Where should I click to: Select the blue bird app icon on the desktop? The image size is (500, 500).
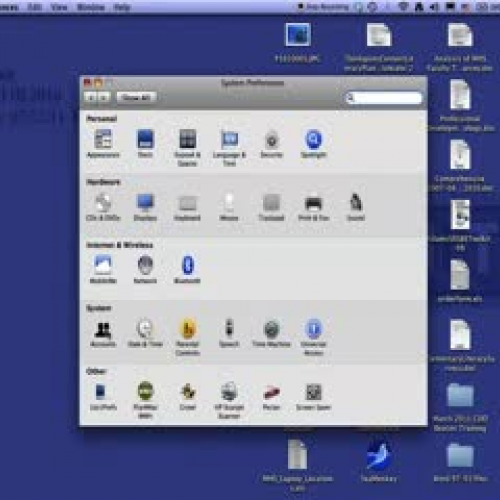point(379,461)
